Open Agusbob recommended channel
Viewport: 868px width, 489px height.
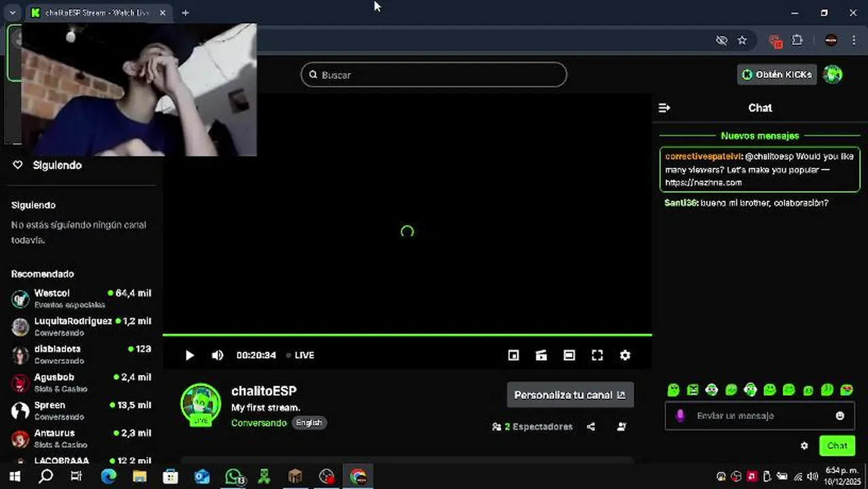[81, 382]
